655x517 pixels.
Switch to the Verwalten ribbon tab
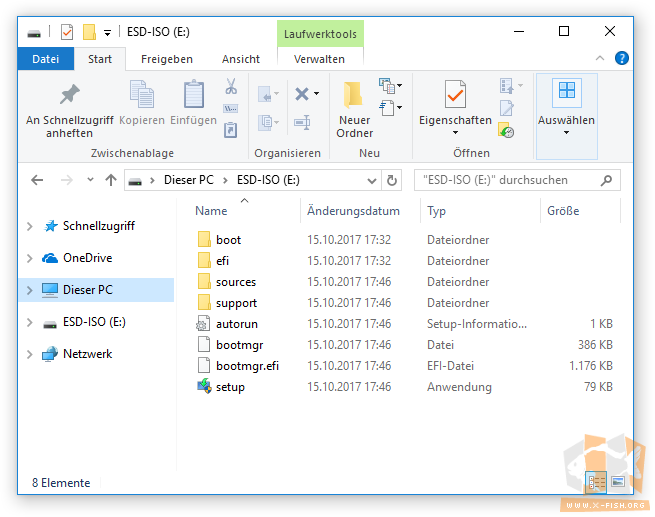coord(320,59)
